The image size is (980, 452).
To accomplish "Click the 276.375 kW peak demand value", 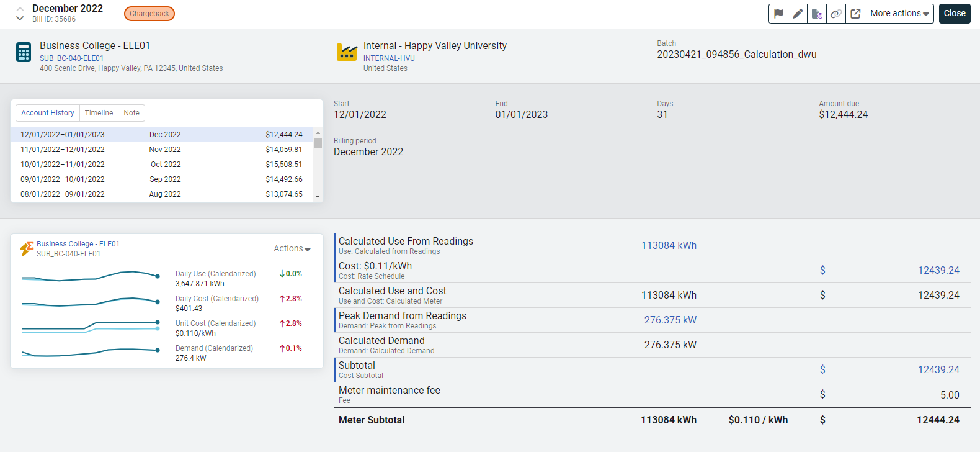I will pos(670,320).
